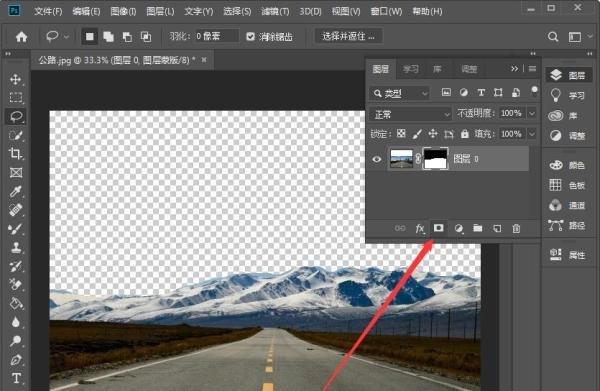Open the 正常 blend mode dropdown
The height and width of the screenshot is (391, 600).
[411, 114]
